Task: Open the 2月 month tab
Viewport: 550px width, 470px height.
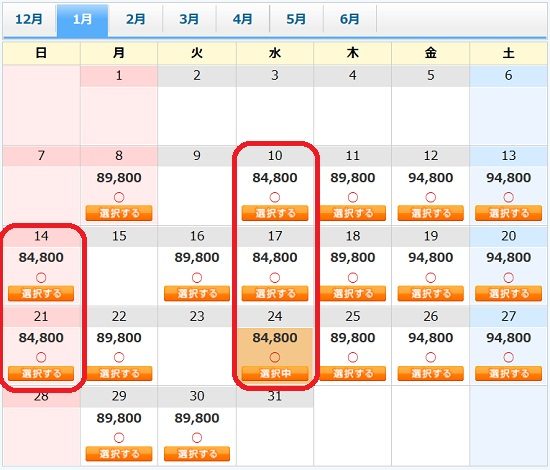Action: [136, 19]
